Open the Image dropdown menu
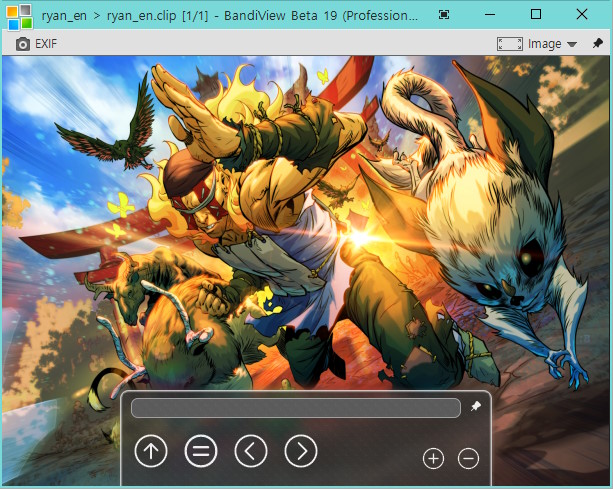 [552, 44]
